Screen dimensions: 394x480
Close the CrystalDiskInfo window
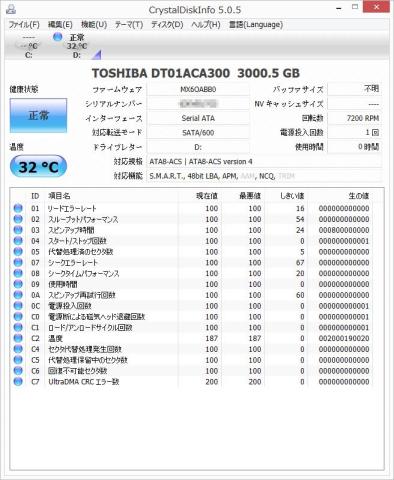click(x=377, y=7)
